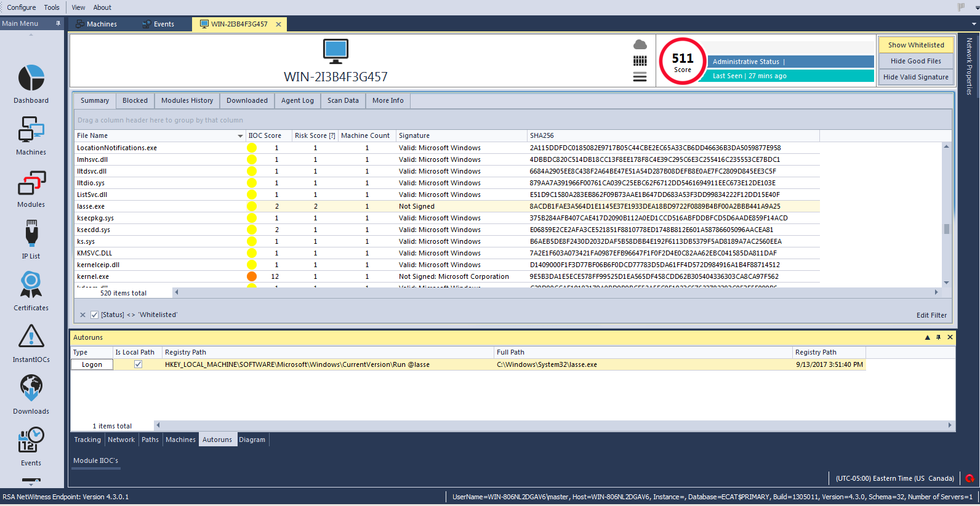Open the IP List icon
Viewport: 980px width, 506px height.
point(31,234)
